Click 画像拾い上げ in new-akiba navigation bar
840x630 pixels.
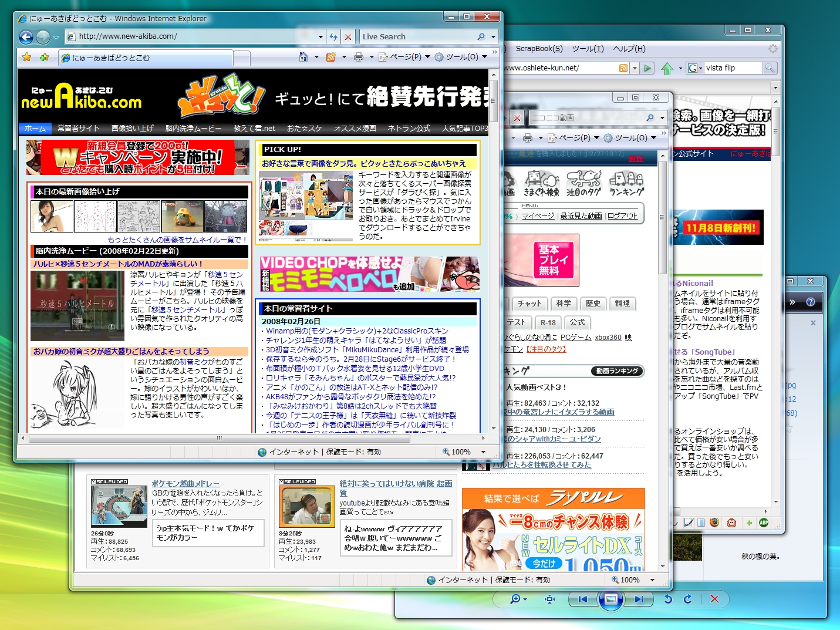coord(133,128)
